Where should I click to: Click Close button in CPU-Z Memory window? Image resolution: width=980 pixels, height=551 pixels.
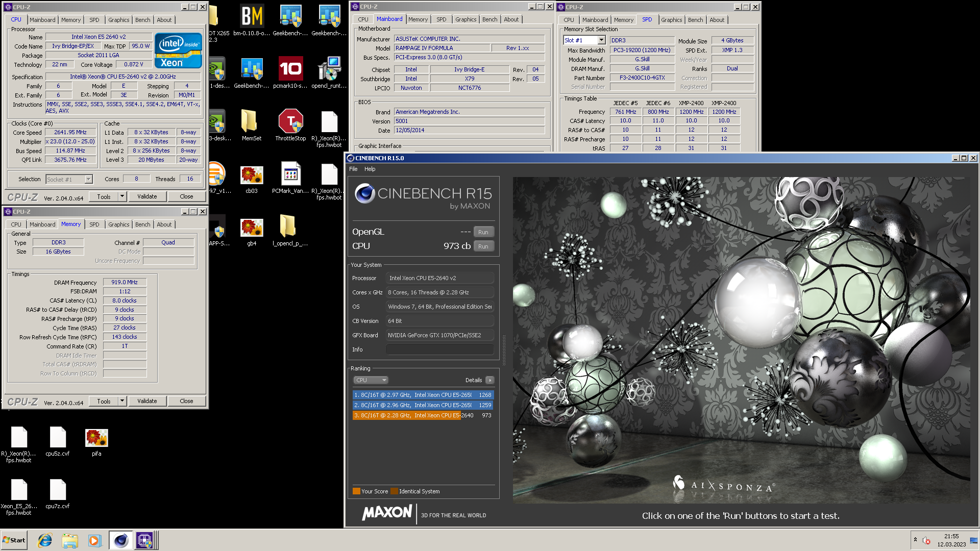point(186,401)
